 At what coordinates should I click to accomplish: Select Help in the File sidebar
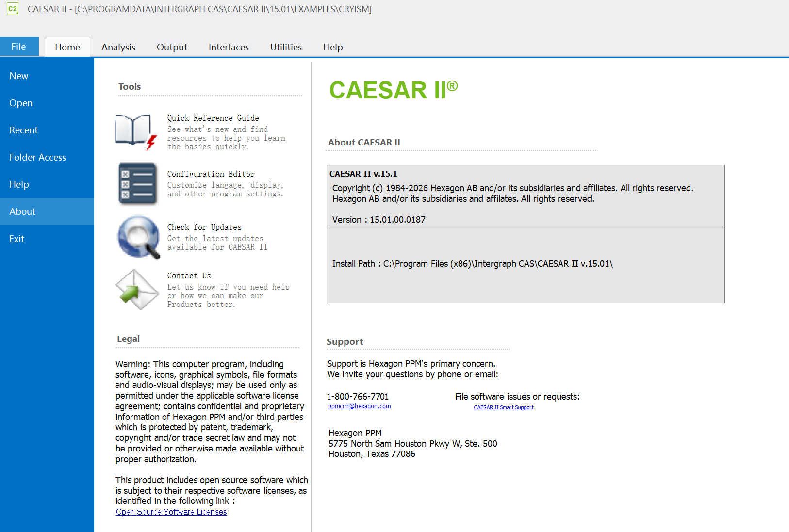[x=47, y=184]
